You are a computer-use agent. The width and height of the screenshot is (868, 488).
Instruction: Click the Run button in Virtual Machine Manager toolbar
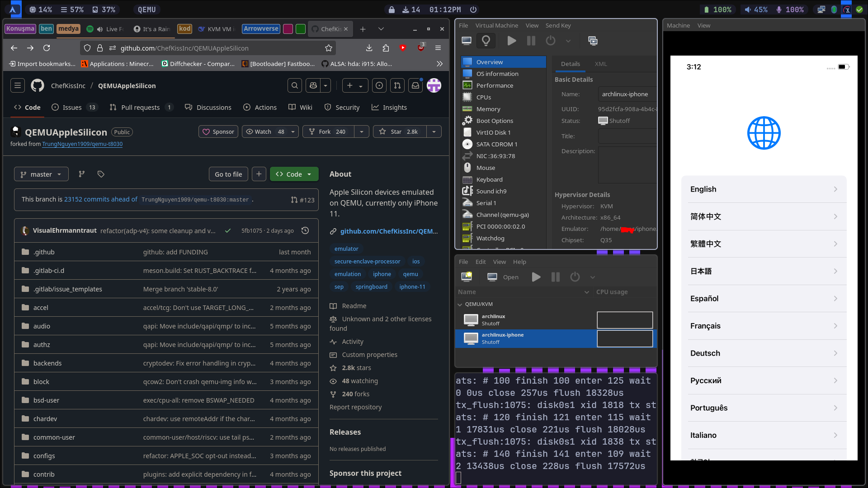[536, 277]
